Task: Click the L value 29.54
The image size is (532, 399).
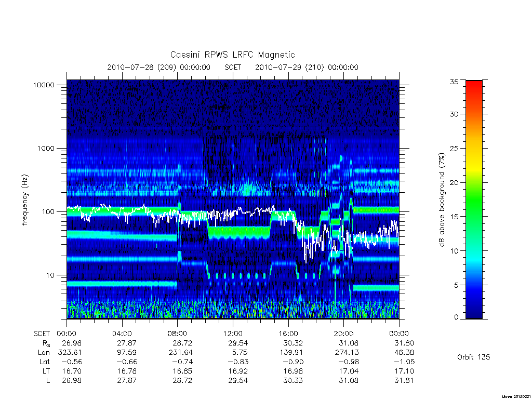Action: pyautogui.click(x=238, y=381)
